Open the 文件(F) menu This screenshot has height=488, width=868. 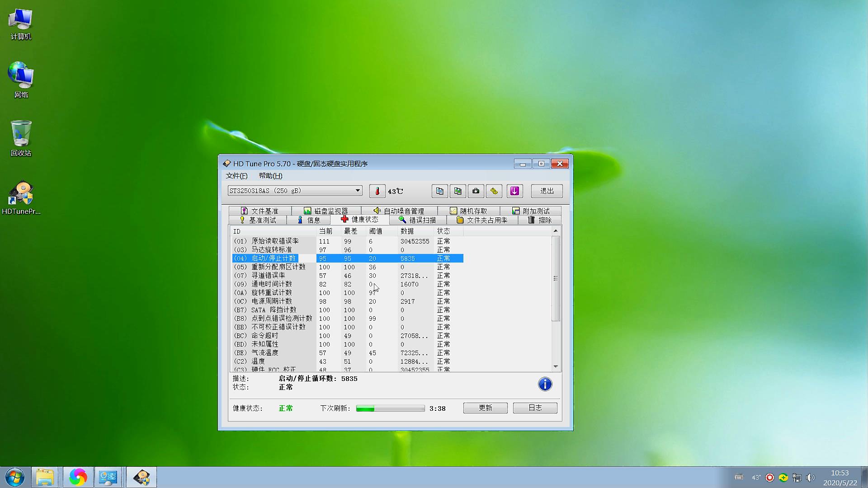click(x=236, y=176)
